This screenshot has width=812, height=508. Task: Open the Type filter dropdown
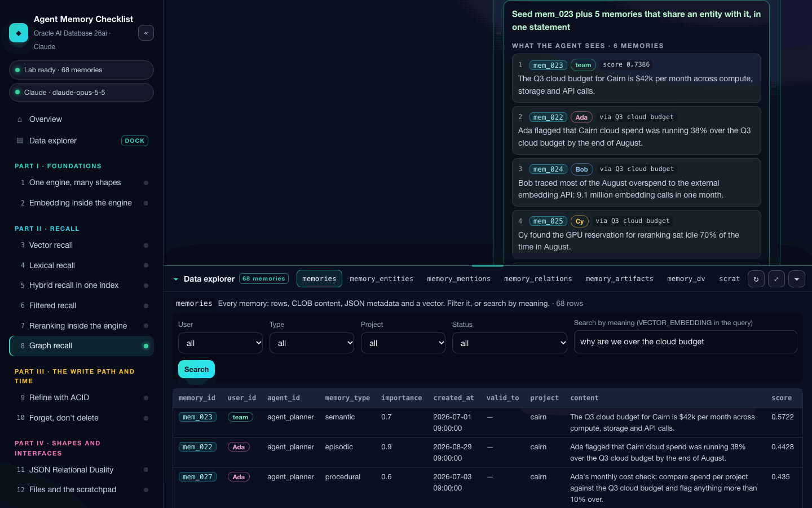click(x=312, y=343)
